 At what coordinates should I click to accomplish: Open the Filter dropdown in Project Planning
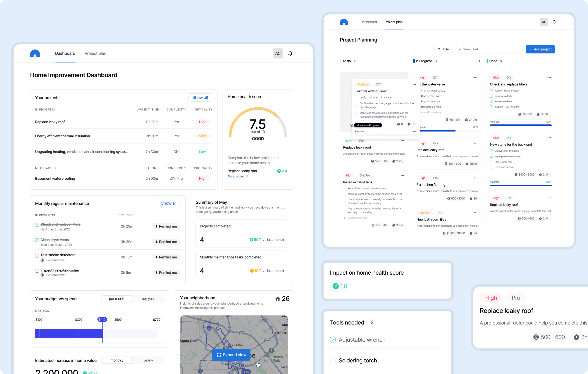point(443,49)
